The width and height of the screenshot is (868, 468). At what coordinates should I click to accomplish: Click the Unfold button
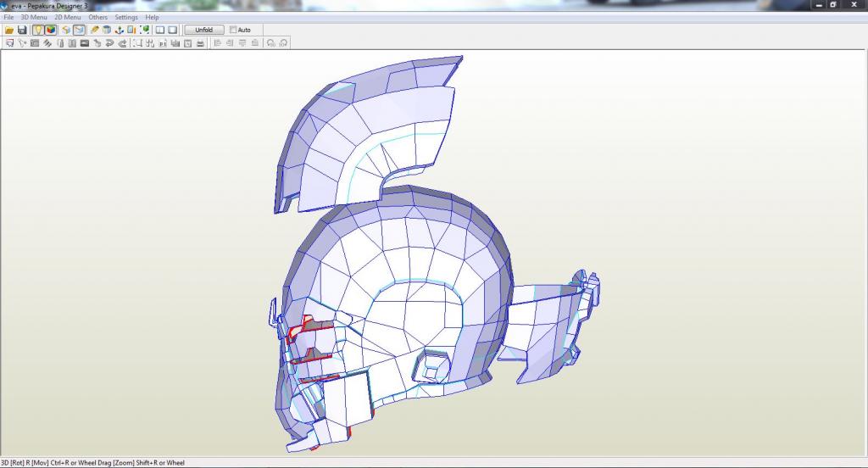(x=203, y=30)
